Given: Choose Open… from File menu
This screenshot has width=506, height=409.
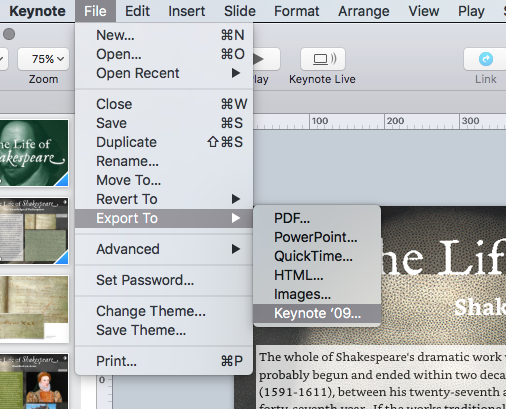Looking at the screenshot, I should (164, 54).
